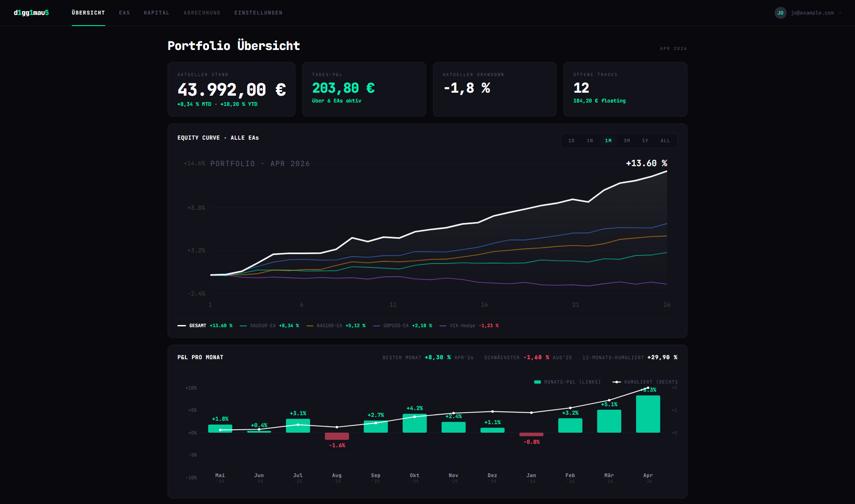
Task: Click the Apr '26 +8.3% bar
Action: (x=648, y=414)
